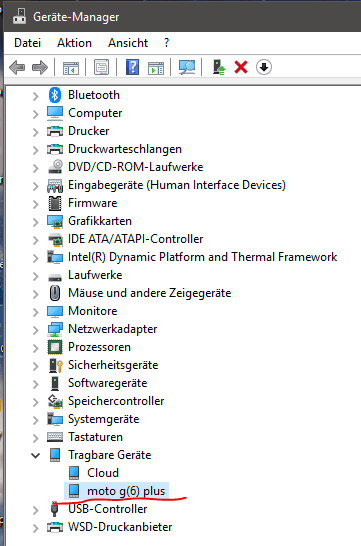Image resolution: width=361 pixels, height=546 pixels.
Task: Click the Disable device down-arrow icon
Action: point(264,67)
